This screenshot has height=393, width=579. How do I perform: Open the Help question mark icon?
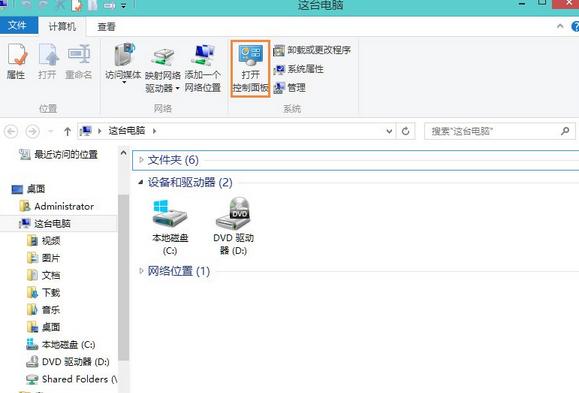click(575, 26)
